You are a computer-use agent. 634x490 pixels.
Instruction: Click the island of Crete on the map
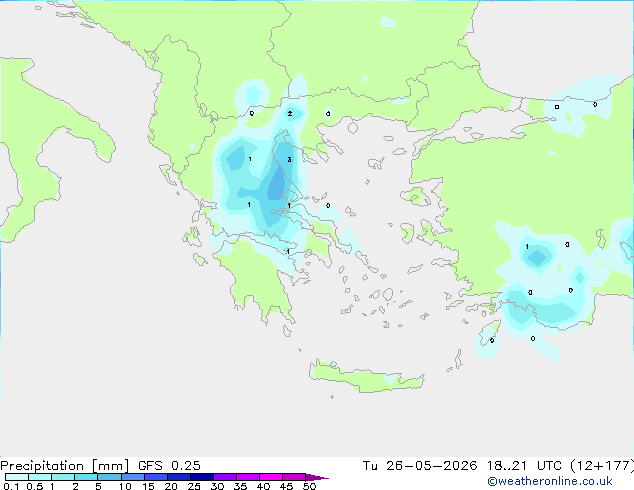pyautogui.click(x=366, y=376)
